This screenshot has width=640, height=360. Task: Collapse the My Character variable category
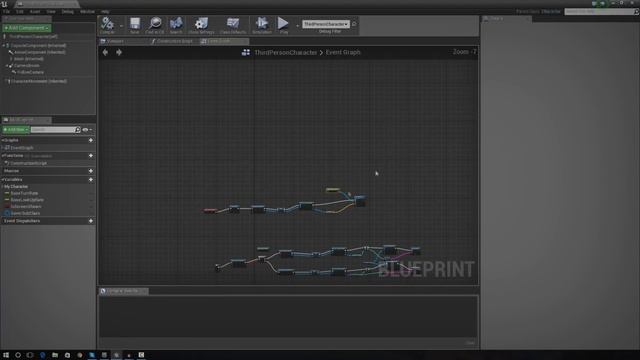(3, 187)
